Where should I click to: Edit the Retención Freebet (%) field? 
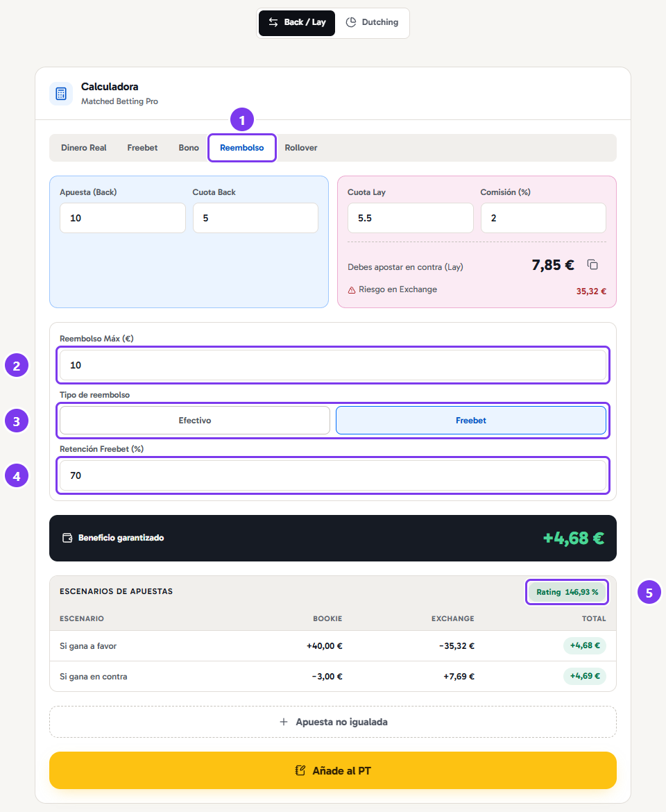[x=333, y=475]
